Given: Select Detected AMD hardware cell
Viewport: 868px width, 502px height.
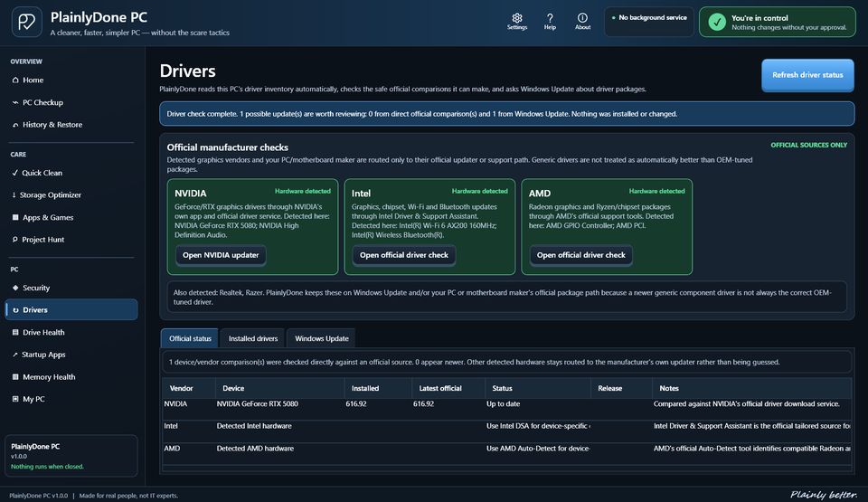Looking at the screenshot, I should point(255,449).
